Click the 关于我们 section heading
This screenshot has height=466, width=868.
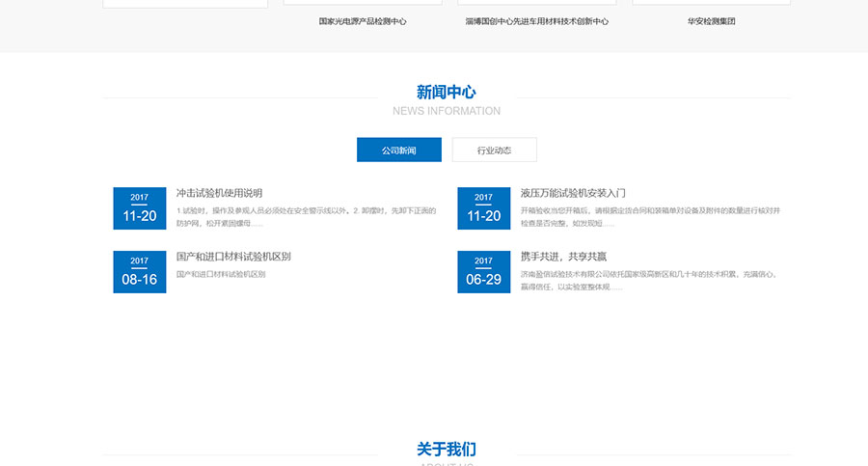(447, 449)
